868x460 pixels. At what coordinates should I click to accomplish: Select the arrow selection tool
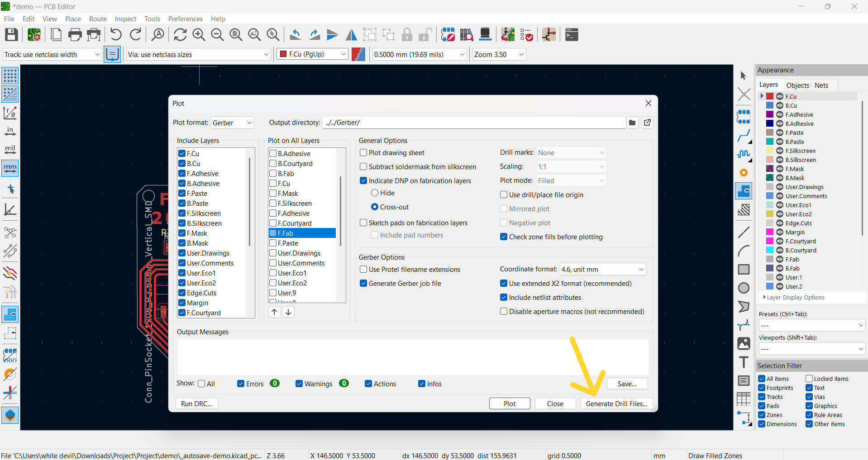coord(744,76)
